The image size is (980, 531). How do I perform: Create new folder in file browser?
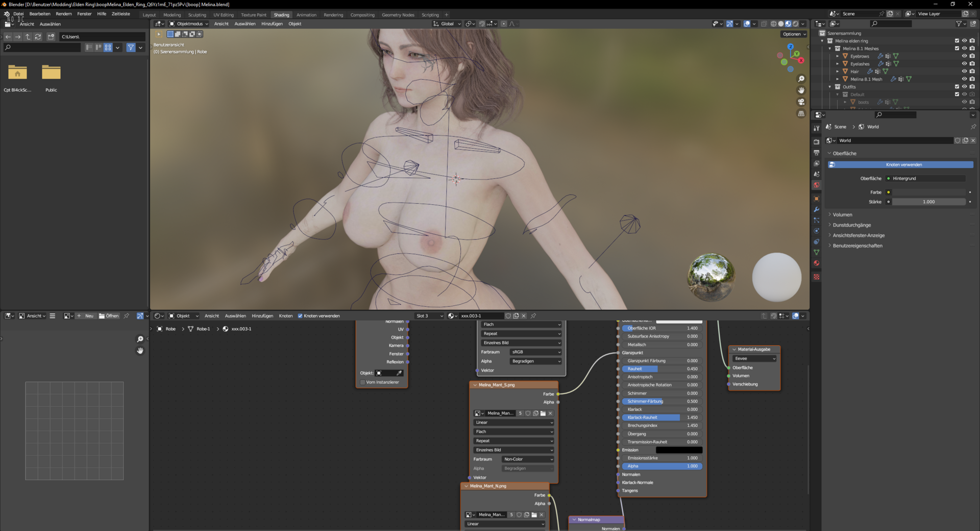51,37
